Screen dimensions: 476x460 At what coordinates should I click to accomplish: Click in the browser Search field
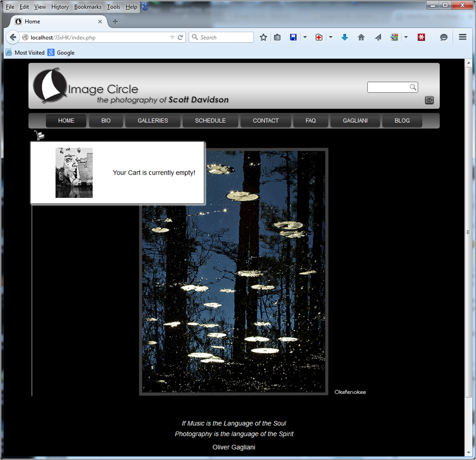(221, 37)
